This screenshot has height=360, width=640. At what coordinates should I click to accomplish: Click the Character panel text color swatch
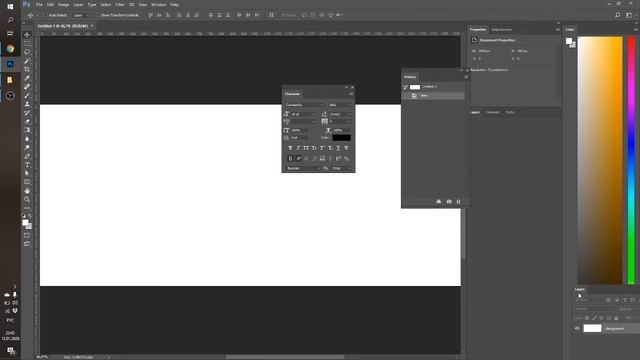342,138
